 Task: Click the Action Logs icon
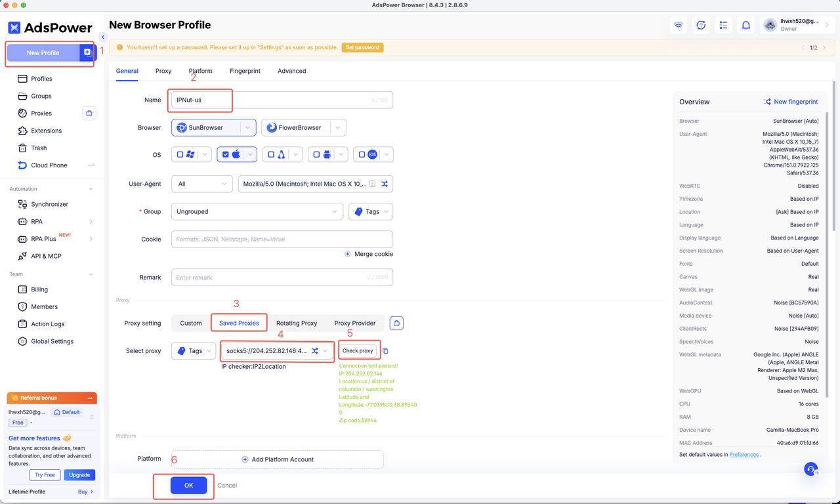click(x=23, y=324)
